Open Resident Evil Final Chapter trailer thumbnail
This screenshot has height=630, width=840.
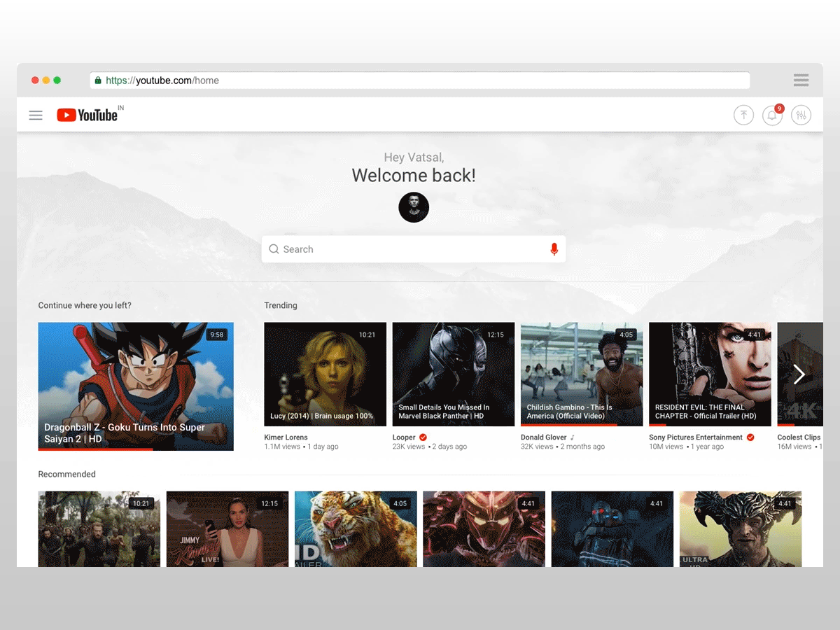tap(710, 374)
